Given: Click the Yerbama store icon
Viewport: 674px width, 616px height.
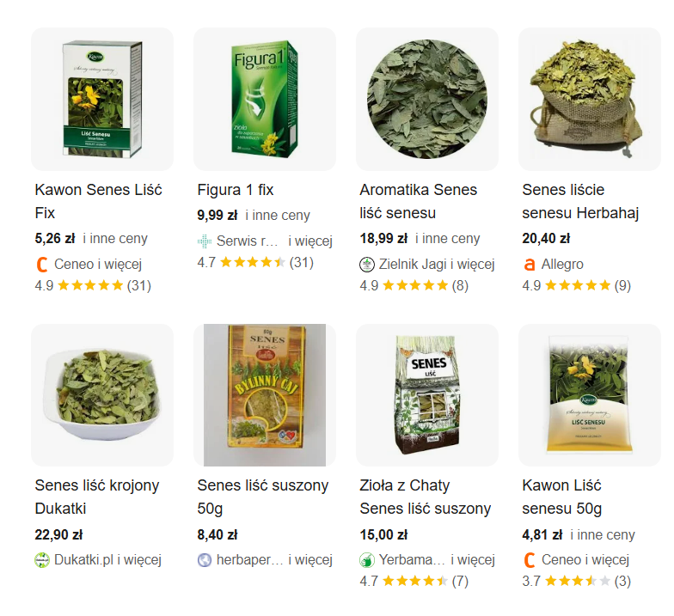Looking at the screenshot, I should 366,560.
